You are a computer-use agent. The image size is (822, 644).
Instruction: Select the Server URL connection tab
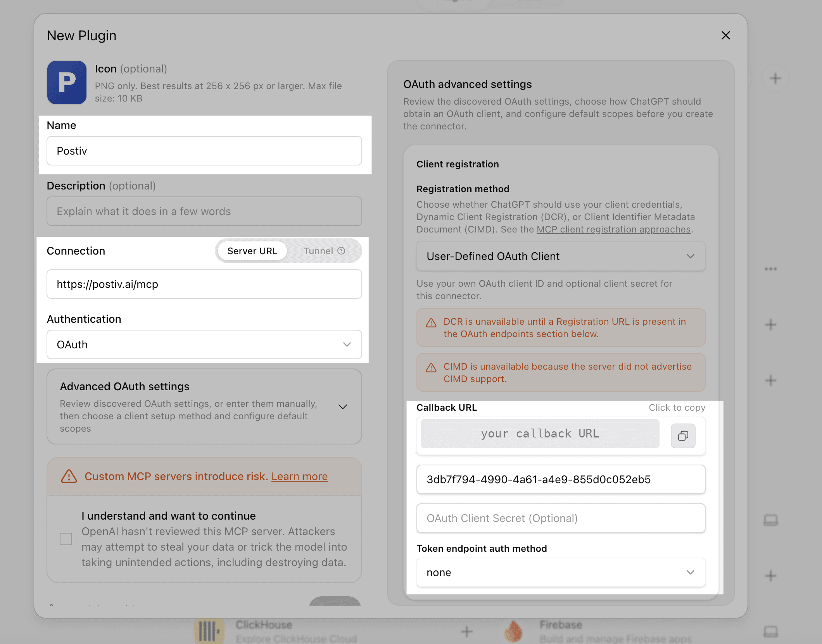[x=252, y=251]
